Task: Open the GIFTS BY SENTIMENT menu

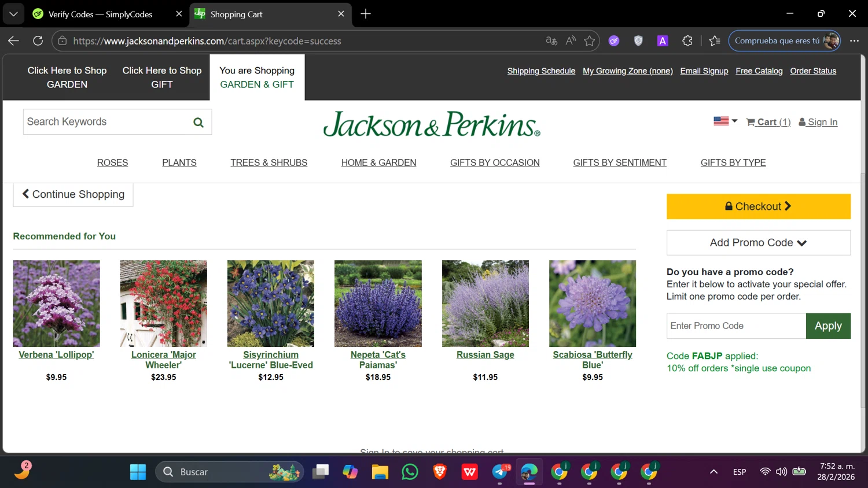Action: [620, 163]
